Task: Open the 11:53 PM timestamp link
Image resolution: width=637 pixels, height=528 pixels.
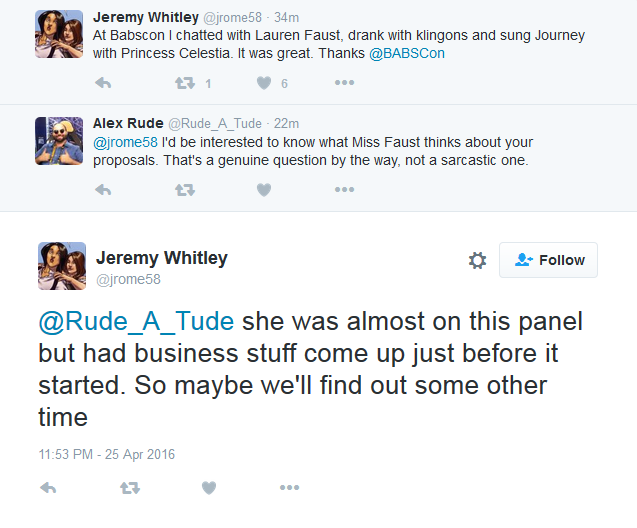Action: 107,454
